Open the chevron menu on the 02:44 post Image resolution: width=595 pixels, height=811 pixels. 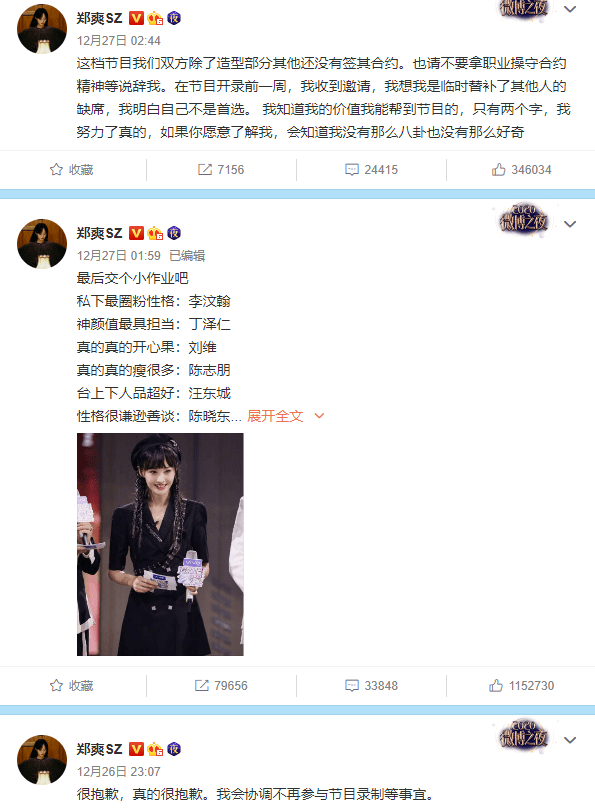[570, 9]
